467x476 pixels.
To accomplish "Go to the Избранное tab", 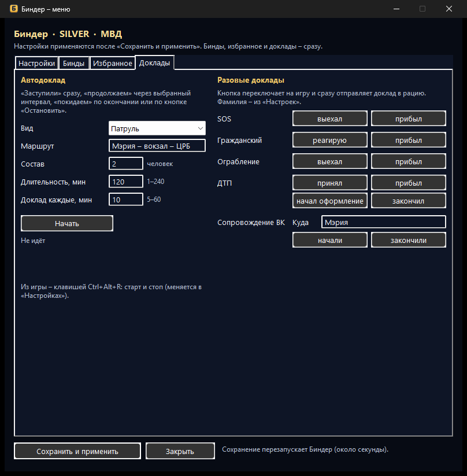I will click(112, 63).
